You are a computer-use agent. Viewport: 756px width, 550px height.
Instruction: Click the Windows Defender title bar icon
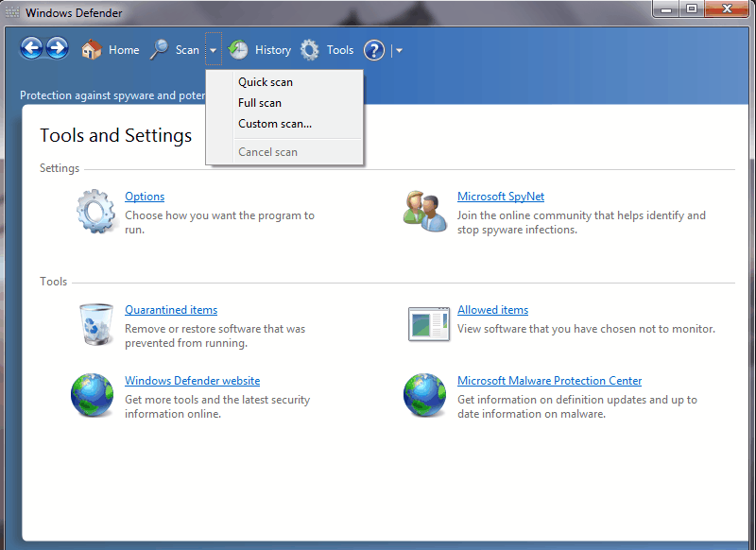(x=12, y=12)
